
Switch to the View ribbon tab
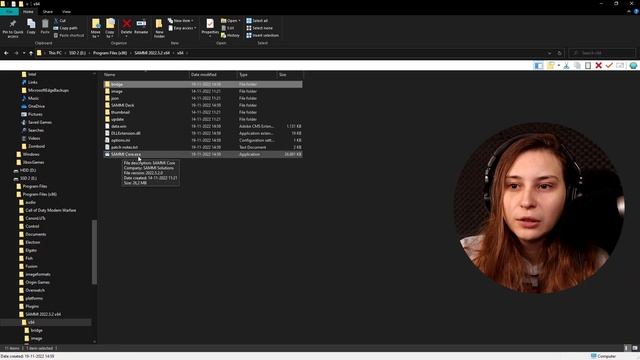pyautogui.click(x=66, y=12)
